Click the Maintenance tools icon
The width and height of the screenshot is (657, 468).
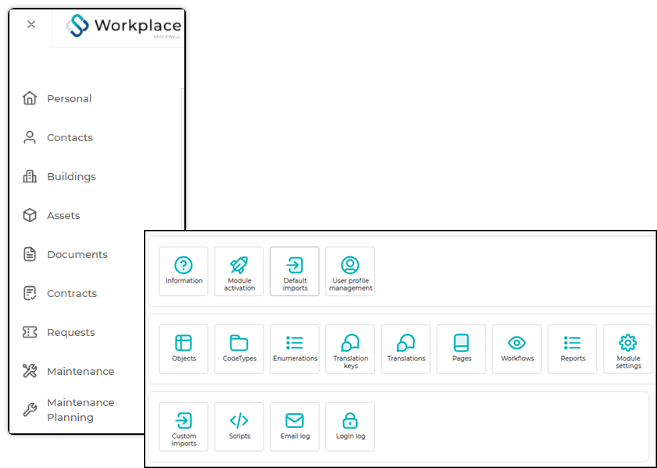coord(29,371)
